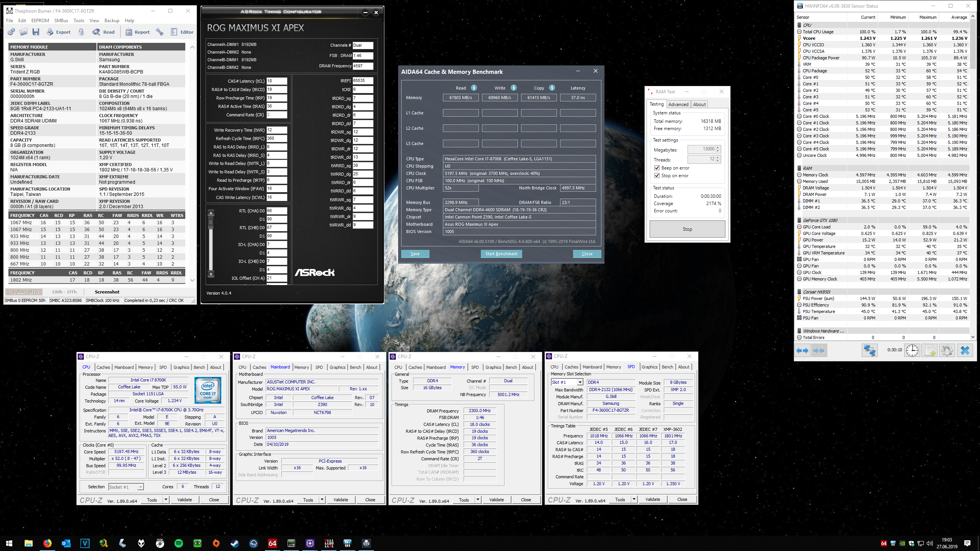The width and height of the screenshot is (980, 551).
Task: Click the Stop button in RAM Test
Action: point(687,229)
